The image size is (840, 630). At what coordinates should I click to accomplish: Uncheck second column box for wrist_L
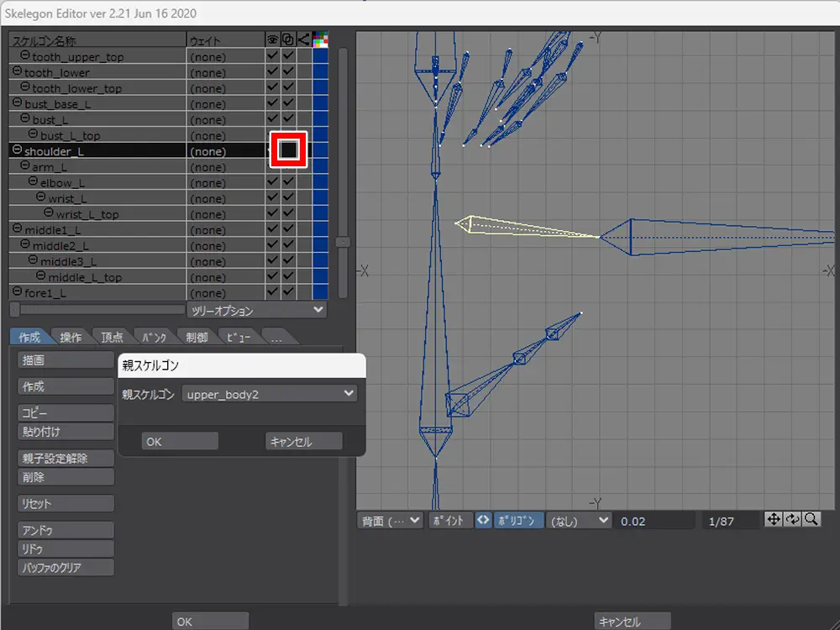click(288, 198)
